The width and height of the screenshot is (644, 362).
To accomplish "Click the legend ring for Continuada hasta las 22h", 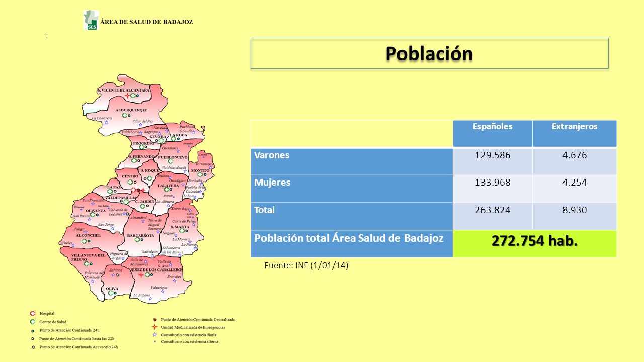I will 33,339.
